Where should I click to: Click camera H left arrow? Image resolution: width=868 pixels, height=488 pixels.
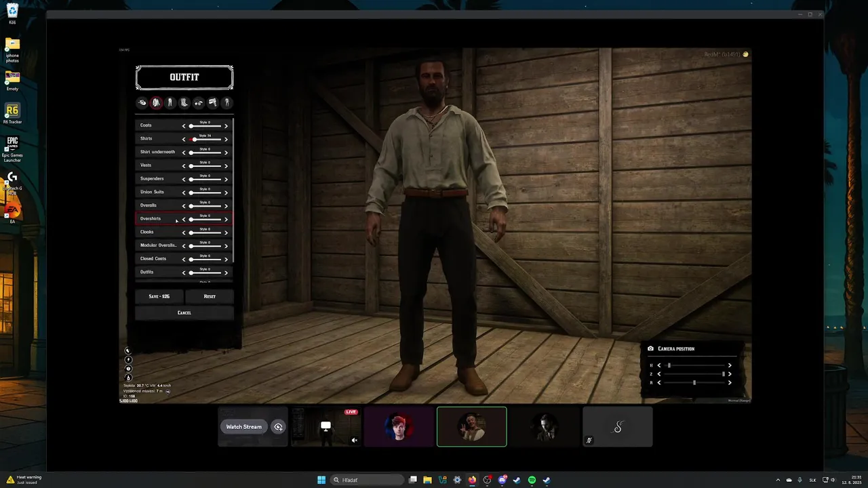pos(659,365)
